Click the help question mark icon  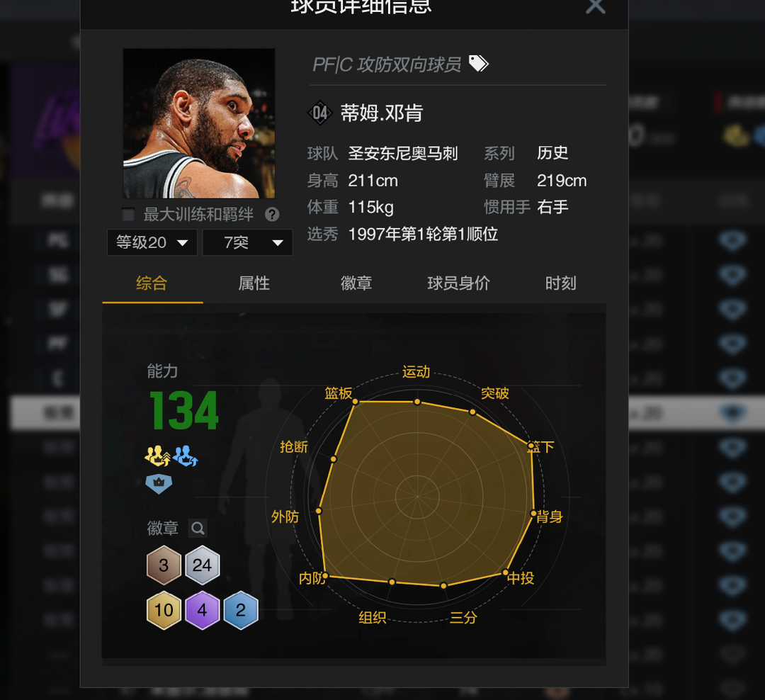tap(272, 214)
